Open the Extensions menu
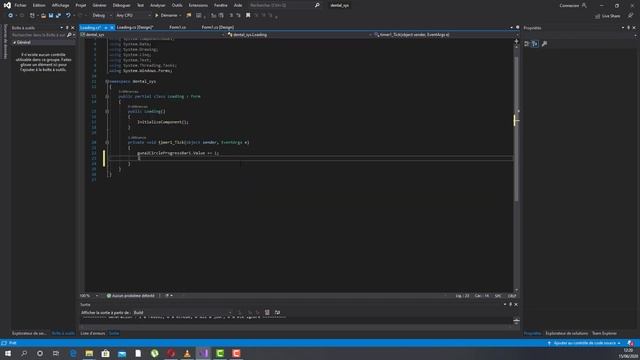 click(x=198, y=5)
